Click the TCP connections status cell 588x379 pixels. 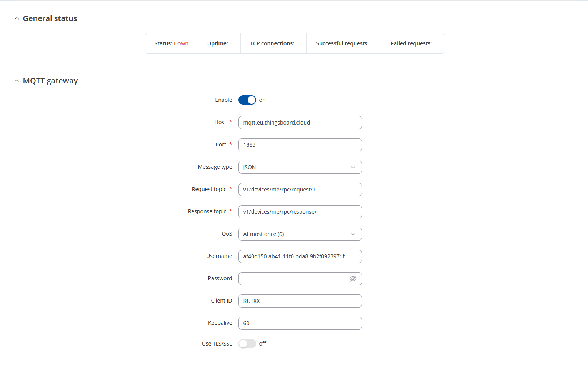(273, 43)
